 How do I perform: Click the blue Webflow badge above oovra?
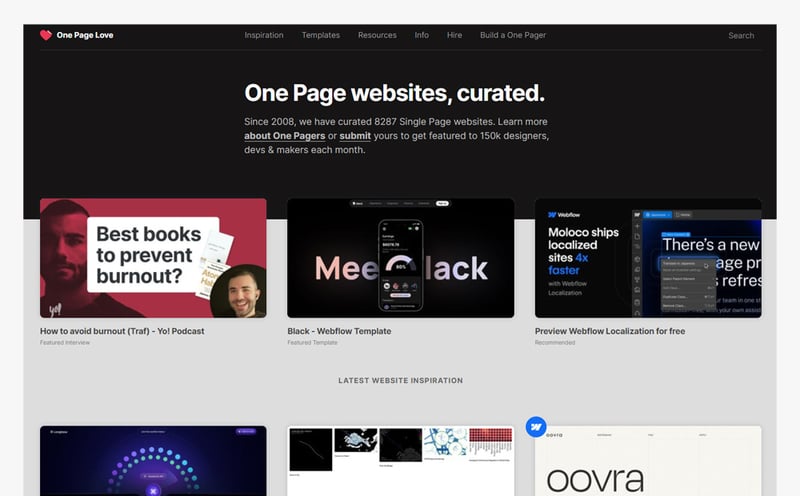tap(536, 427)
